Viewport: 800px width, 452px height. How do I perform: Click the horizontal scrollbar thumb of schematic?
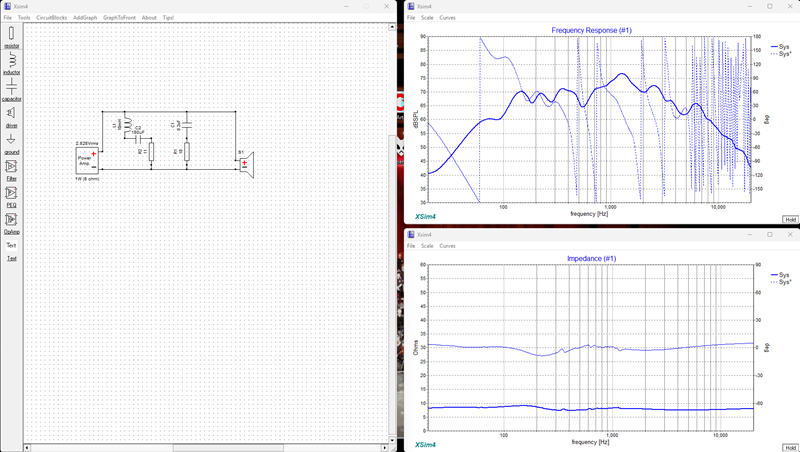click(228, 448)
